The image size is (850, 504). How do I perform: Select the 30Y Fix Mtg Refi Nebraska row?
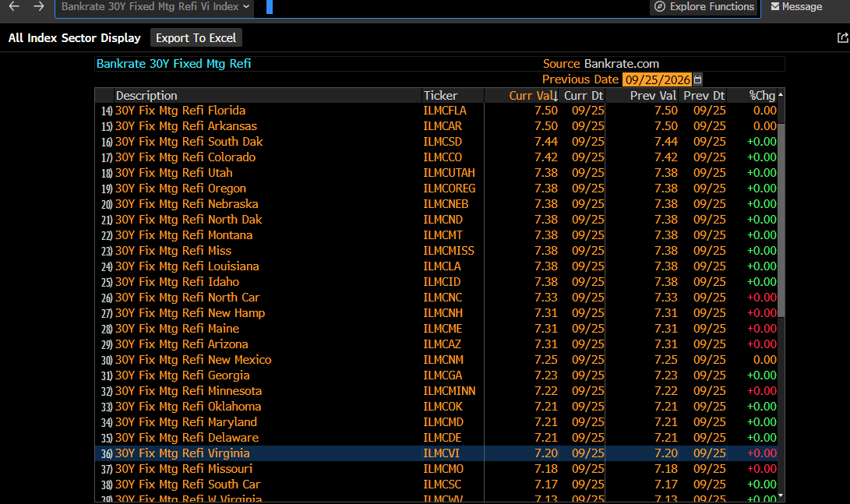436,204
